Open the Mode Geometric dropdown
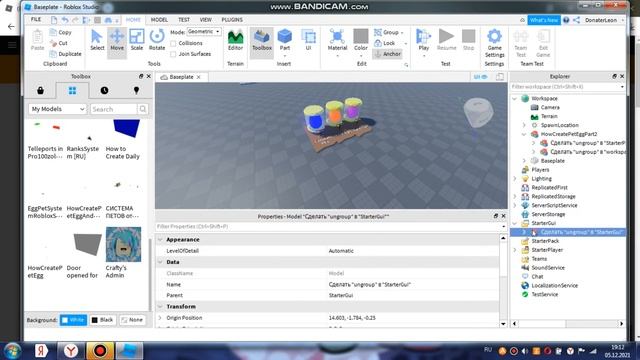 pyautogui.click(x=204, y=32)
